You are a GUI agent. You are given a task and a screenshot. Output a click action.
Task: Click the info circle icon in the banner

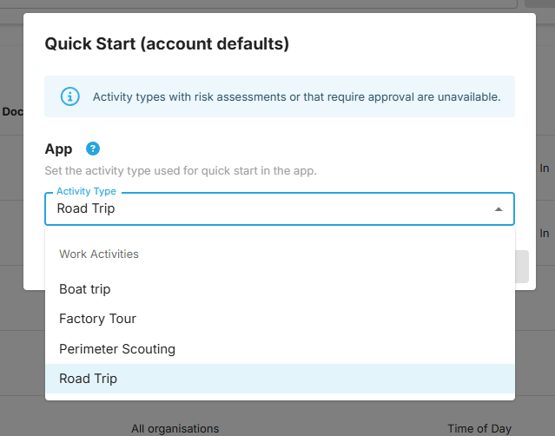(x=70, y=97)
